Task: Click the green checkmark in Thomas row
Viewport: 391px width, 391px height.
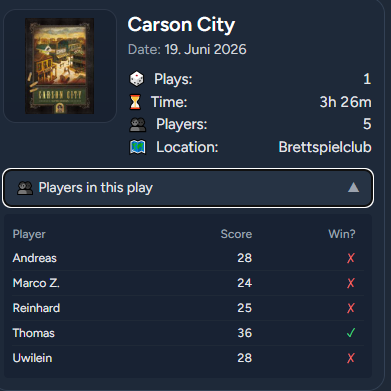Action: pos(351,333)
